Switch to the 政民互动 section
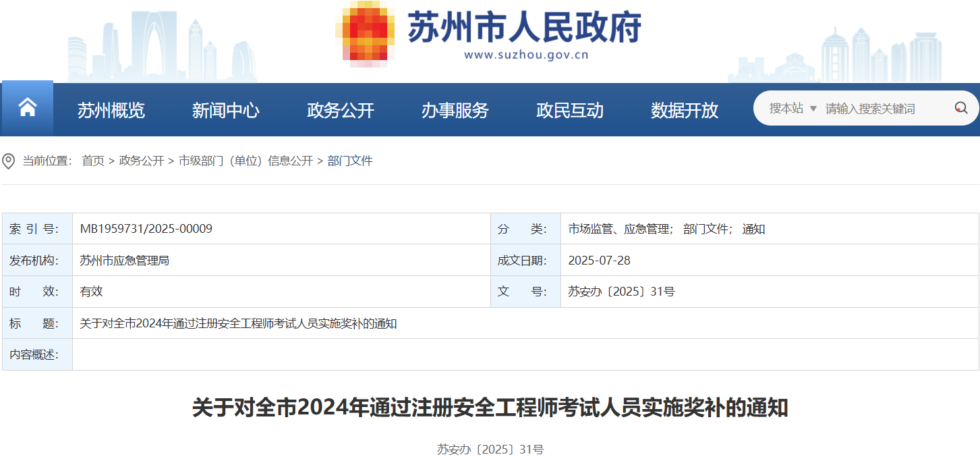The image size is (980, 459). click(x=570, y=110)
